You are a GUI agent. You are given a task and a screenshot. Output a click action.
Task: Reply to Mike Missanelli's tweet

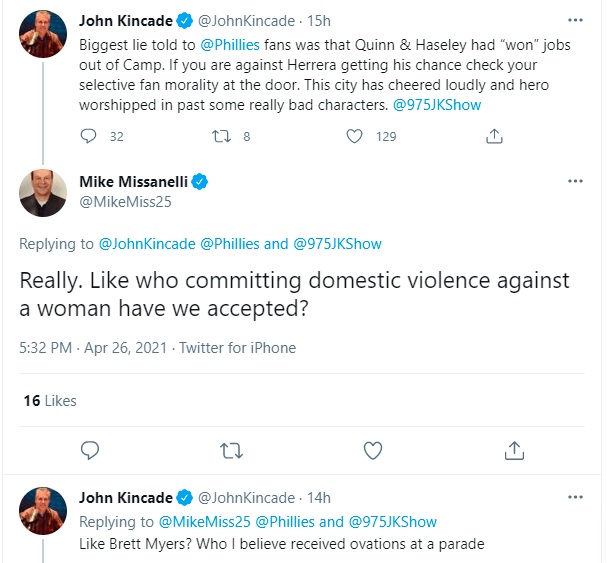tap(89, 450)
